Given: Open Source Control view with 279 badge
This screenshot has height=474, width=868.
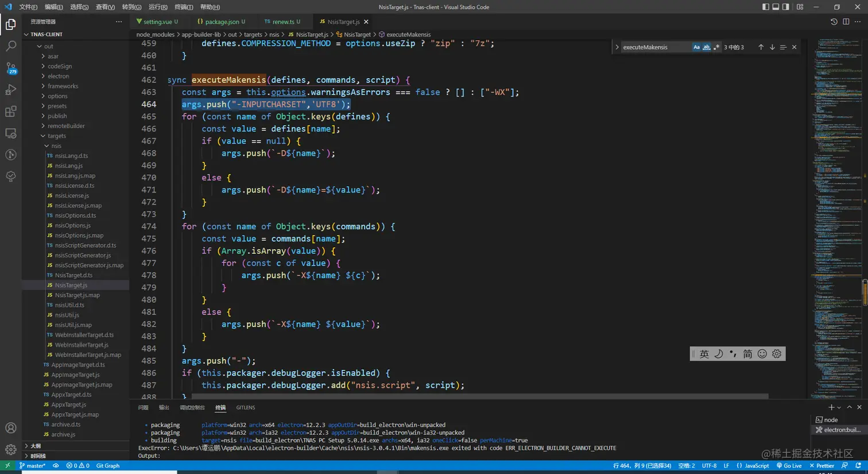Looking at the screenshot, I should coord(10,68).
